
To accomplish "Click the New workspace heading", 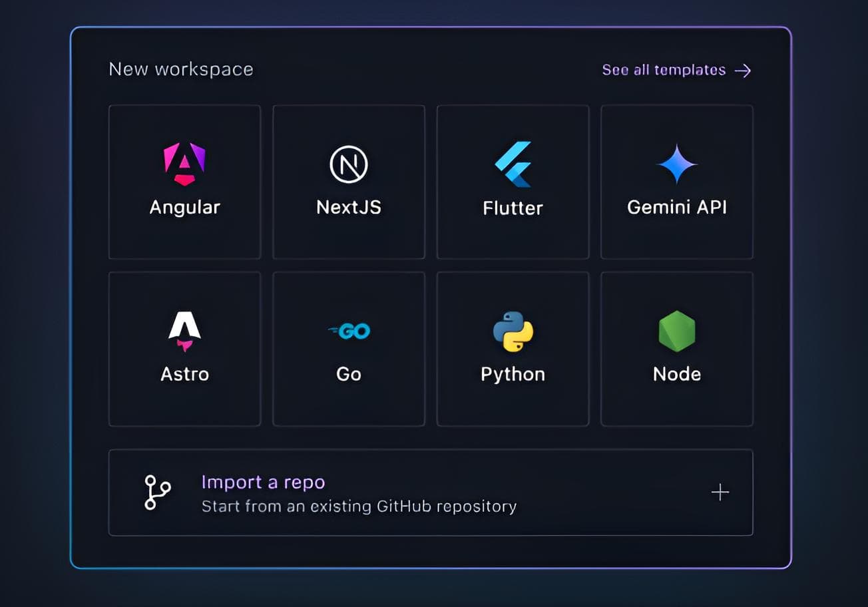I will [x=181, y=69].
